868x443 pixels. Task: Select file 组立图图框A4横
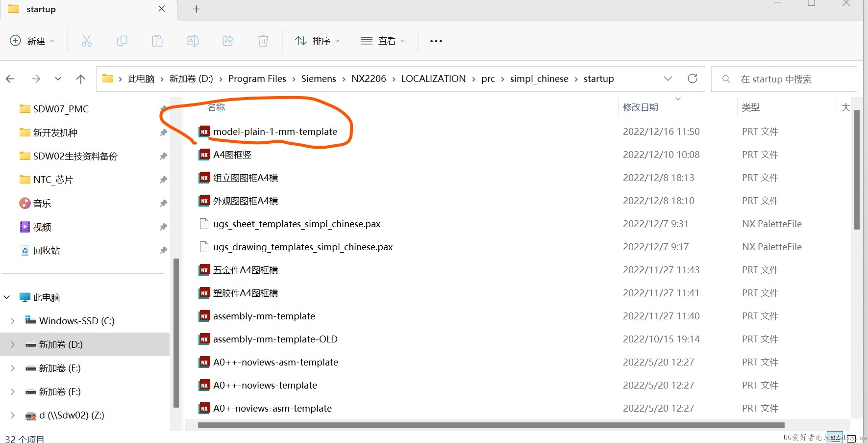246,178
